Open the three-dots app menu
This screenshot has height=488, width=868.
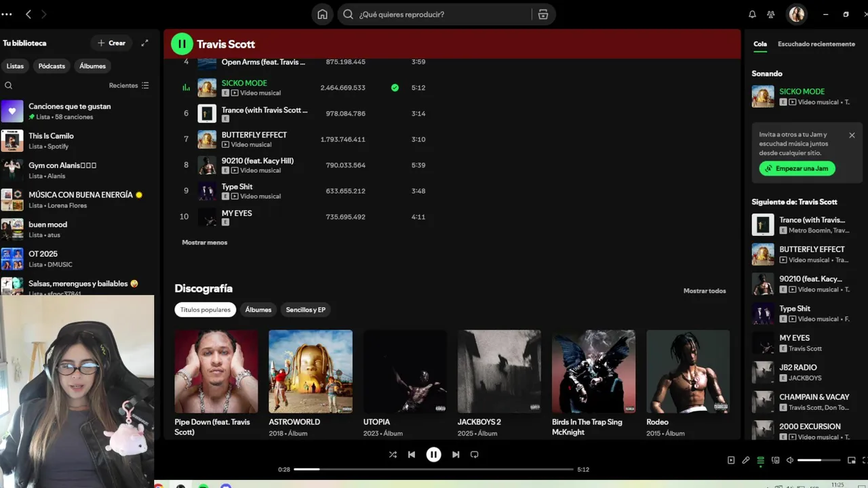[x=7, y=14]
